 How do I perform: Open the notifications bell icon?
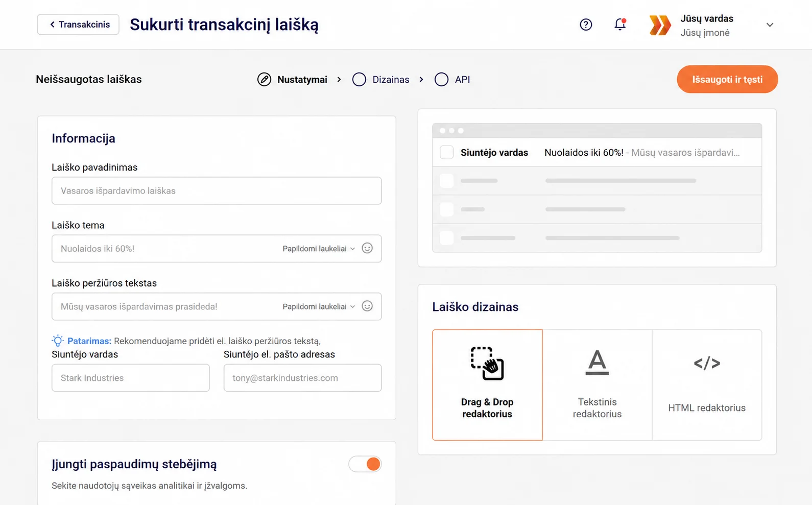click(x=620, y=25)
